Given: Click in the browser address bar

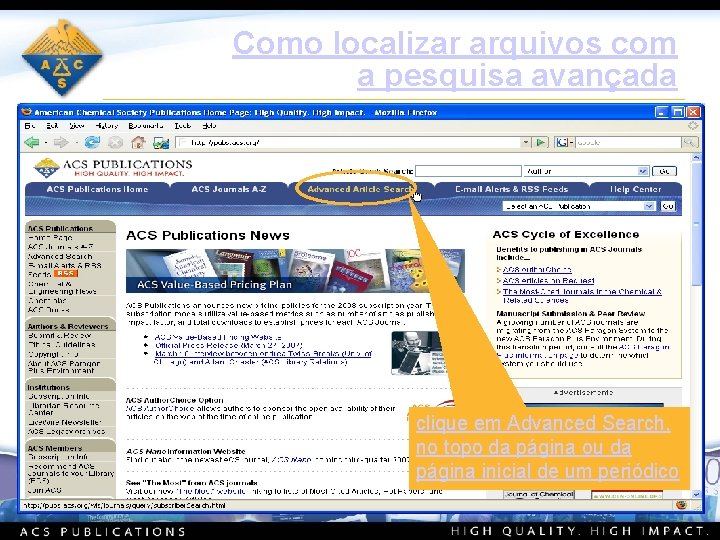Looking at the screenshot, I should 349,142.
